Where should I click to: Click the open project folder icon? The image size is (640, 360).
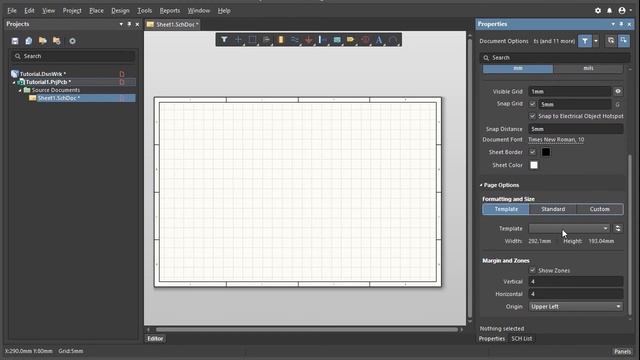[42, 41]
